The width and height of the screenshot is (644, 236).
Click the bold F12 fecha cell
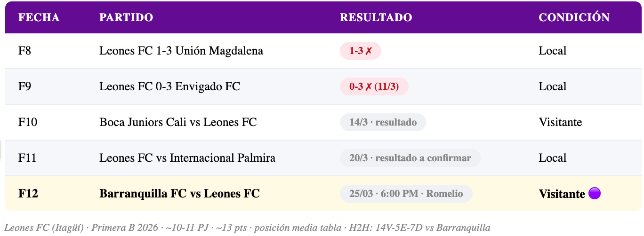[28, 194]
